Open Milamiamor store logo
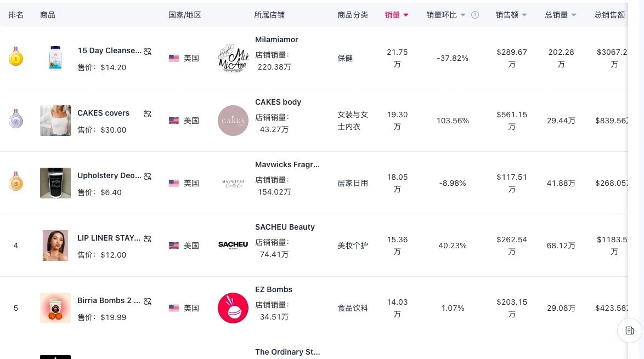The width and height of the screenshot is (644, 359). (x=233, y=58)
